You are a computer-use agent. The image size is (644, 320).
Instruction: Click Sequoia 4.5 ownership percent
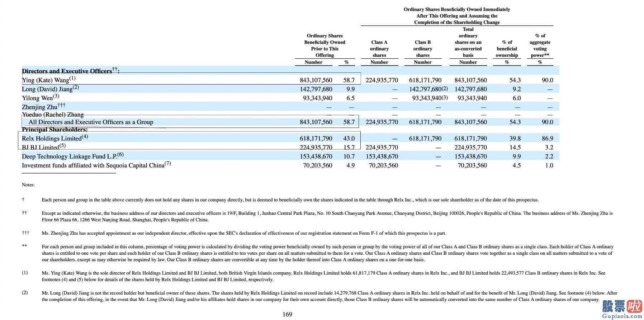(x=516, y=166)
